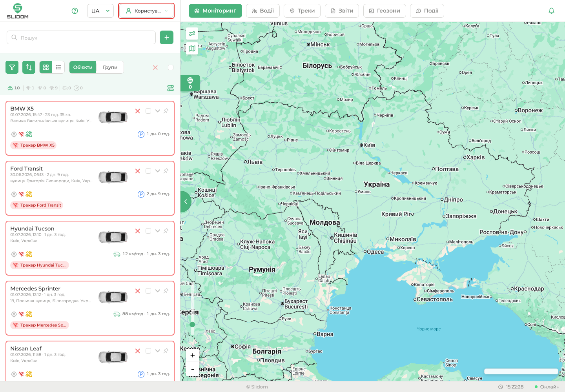
Task: Filter by offline status count 9
Action: tap(54, 88)
